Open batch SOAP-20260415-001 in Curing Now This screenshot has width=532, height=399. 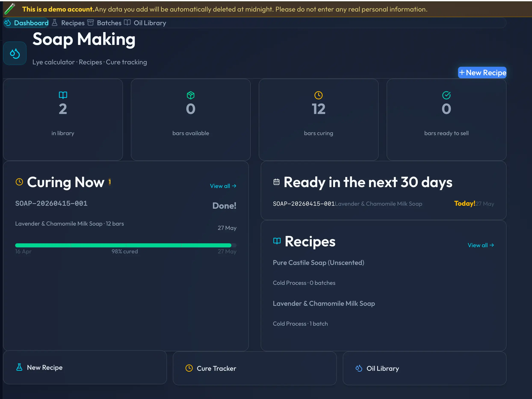tap(51, 204)
